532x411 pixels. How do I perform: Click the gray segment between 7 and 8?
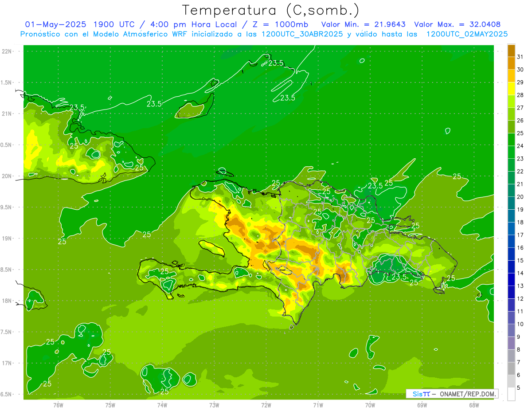[x=511, y=356]
